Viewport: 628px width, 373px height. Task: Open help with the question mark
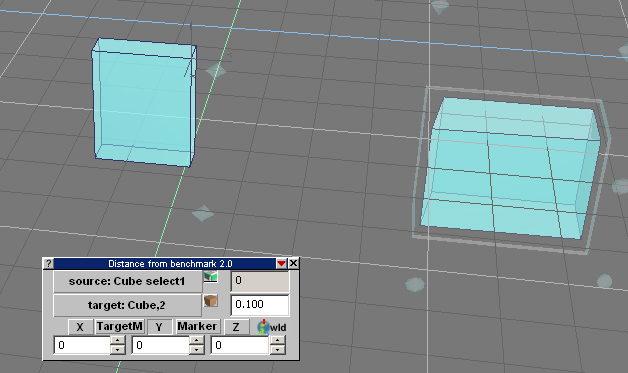pos(48,263)
